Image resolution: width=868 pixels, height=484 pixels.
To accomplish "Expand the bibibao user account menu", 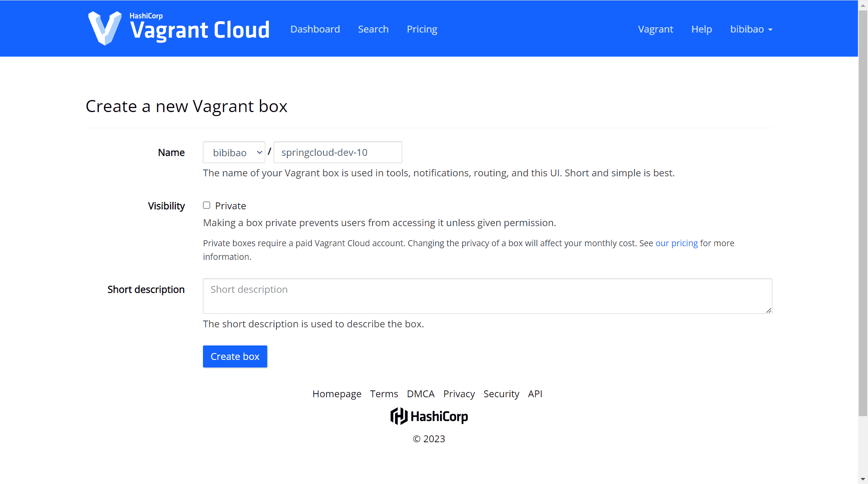I will [751, 29].
